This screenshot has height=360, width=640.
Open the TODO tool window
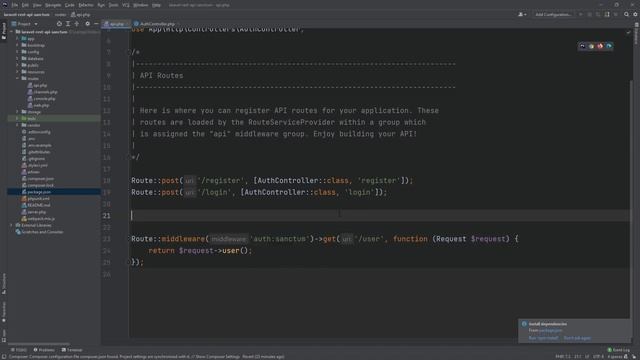pos(19,350)
